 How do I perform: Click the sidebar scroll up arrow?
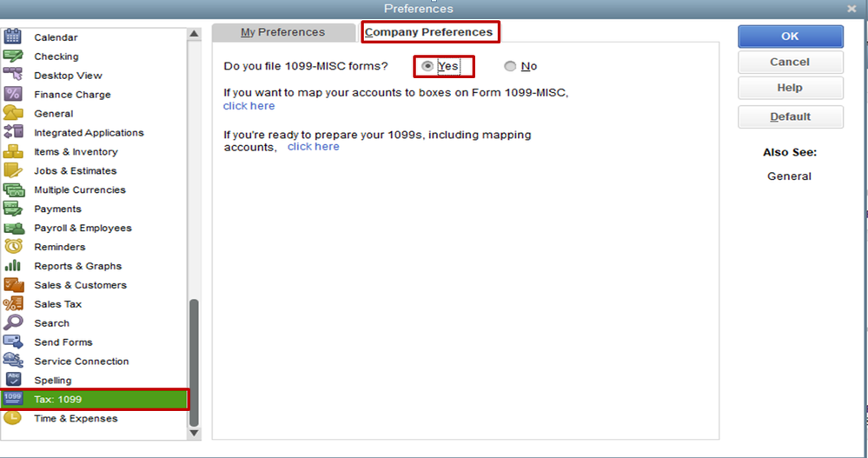pos(194,34)
